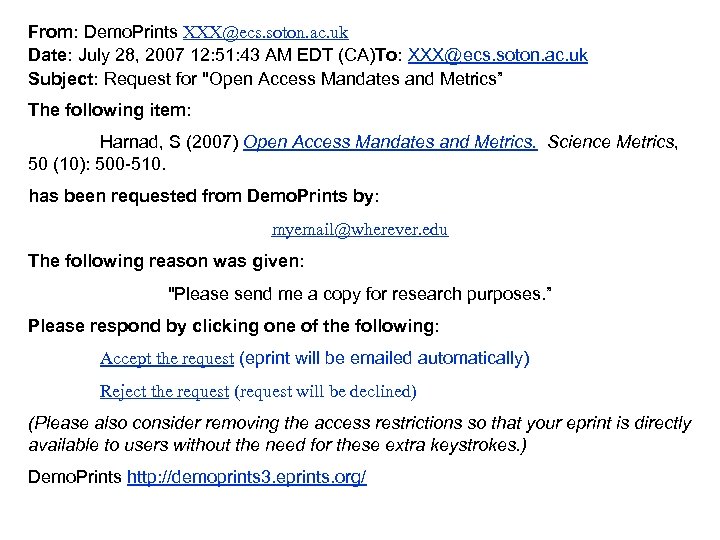Click the Date label in the header

(x=50, y=55)
